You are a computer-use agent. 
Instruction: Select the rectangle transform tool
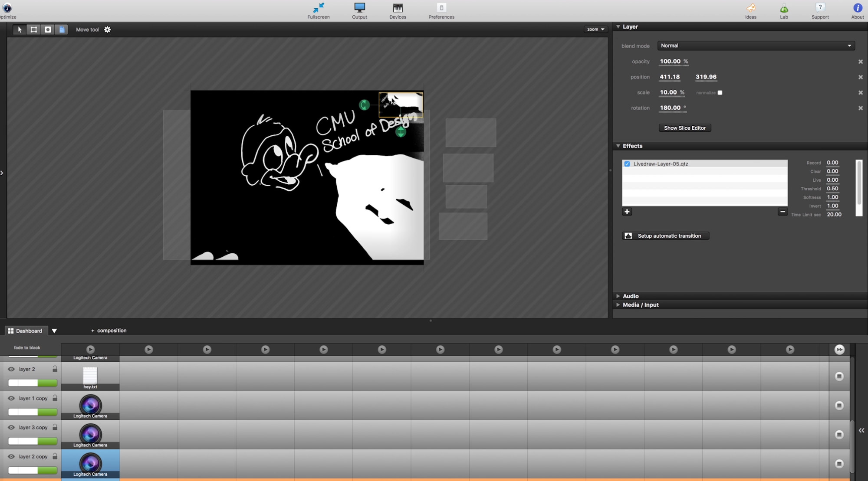coord(33,29)
